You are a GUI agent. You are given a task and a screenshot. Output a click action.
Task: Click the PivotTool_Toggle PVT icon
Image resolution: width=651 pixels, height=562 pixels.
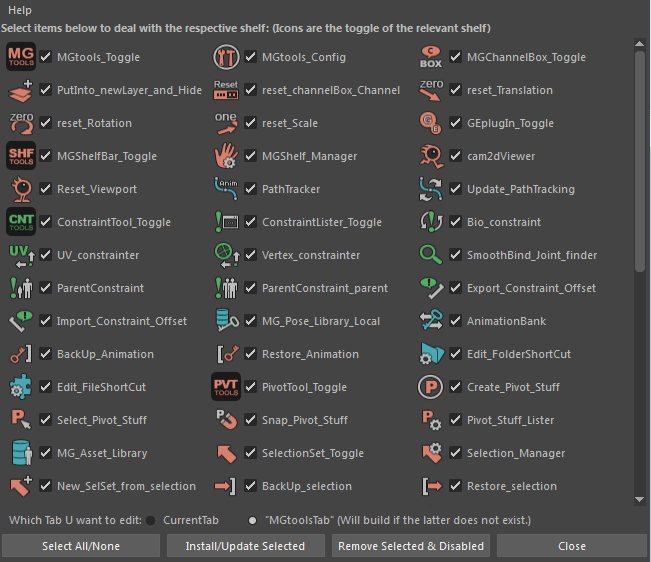point(226,387)
